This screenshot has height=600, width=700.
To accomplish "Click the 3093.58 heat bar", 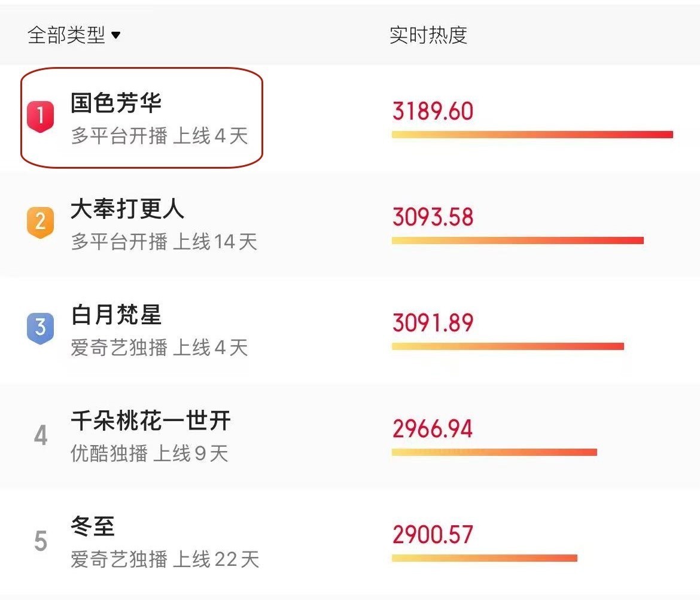I will (x=518, y=240).
